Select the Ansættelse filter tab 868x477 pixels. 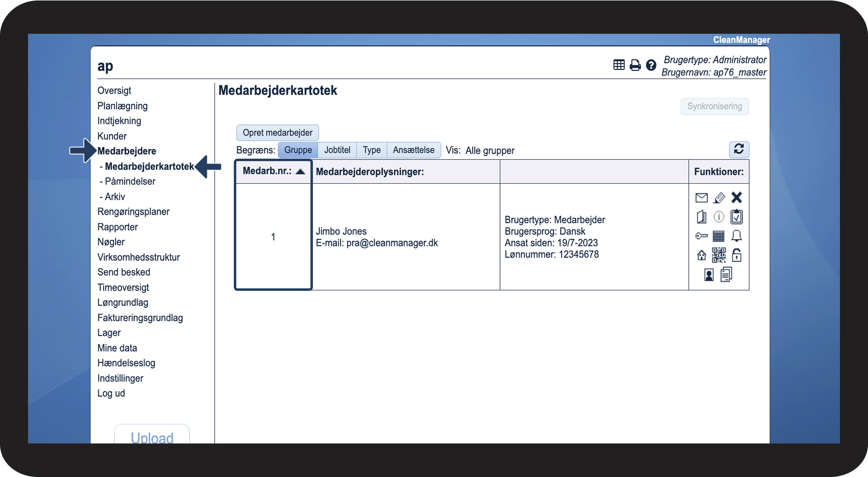coord(414,150)
